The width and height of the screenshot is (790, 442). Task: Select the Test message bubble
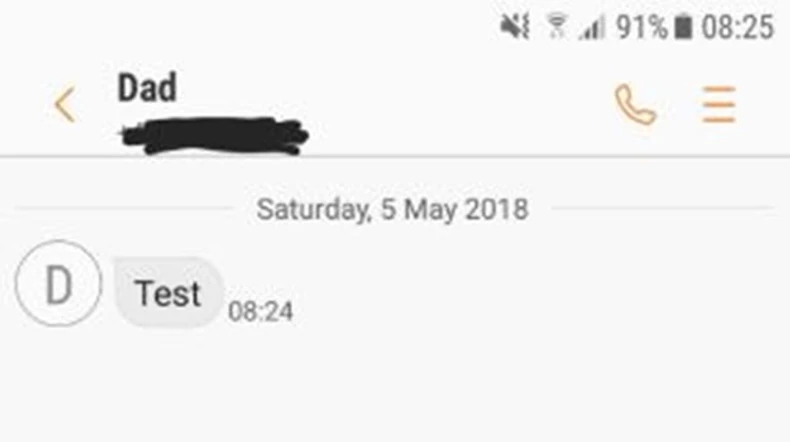pyautogui.click(x=168, y=292)
